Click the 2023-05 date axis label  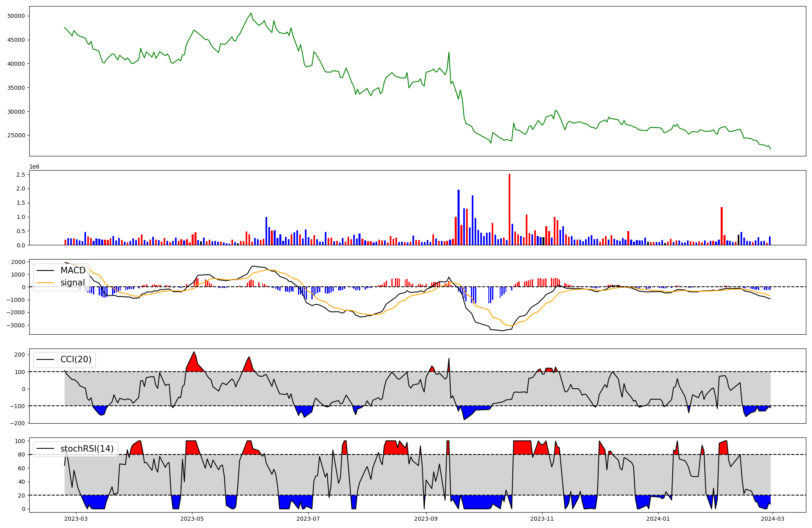[x=192, y=519]
